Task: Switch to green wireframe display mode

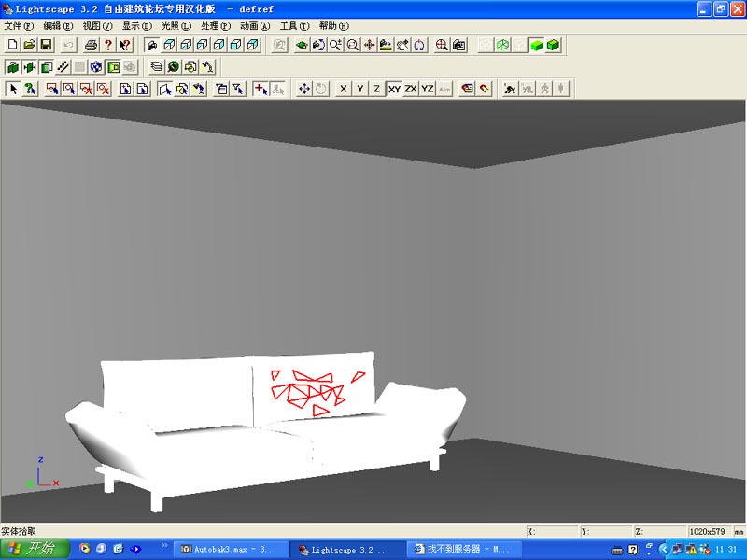Action: tap(502, 45)
